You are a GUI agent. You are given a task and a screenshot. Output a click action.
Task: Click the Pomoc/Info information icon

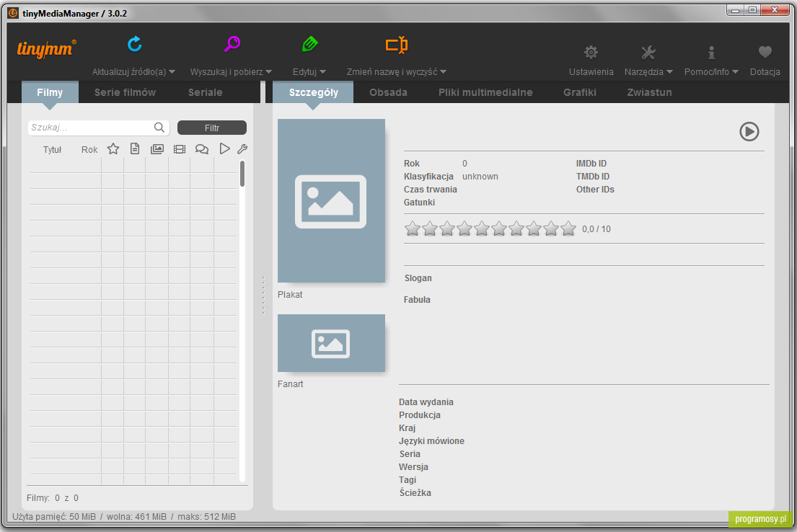point(711,52)
